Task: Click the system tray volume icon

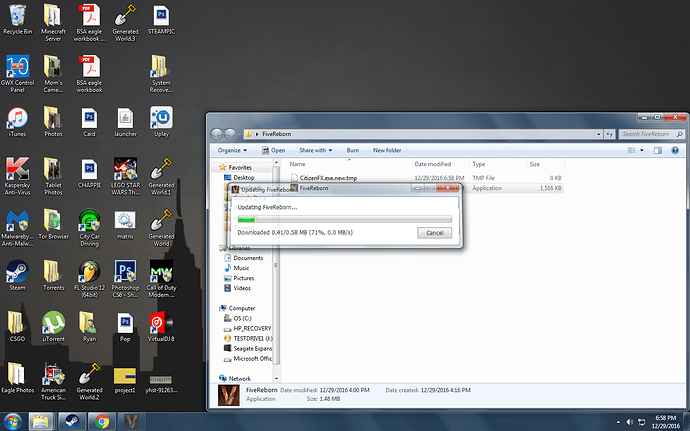Action: 630,422
